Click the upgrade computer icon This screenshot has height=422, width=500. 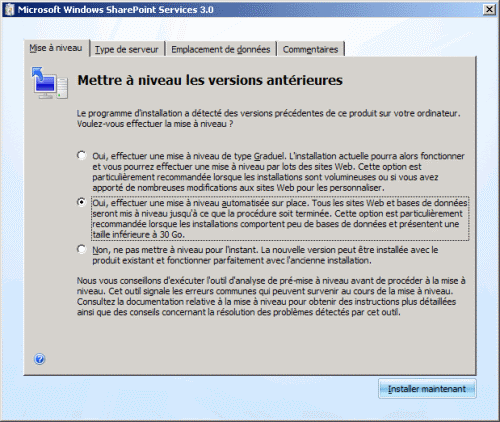[x=50, y=83]
